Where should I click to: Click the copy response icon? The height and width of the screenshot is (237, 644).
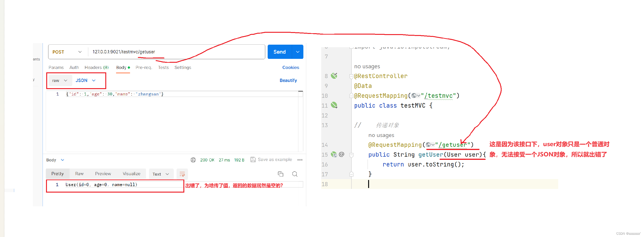coord(280,174)
